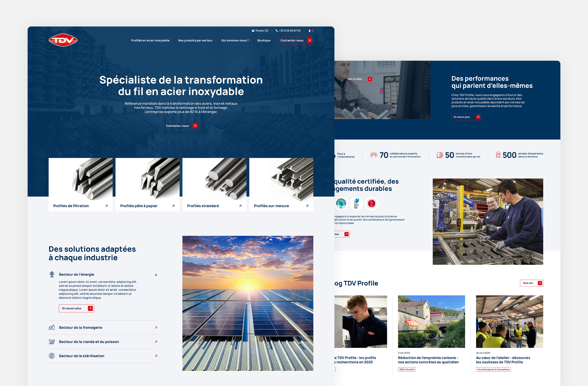588x386 pixels.
Task: Play the video with Voir la vidéo button
Action: [359, 79]
